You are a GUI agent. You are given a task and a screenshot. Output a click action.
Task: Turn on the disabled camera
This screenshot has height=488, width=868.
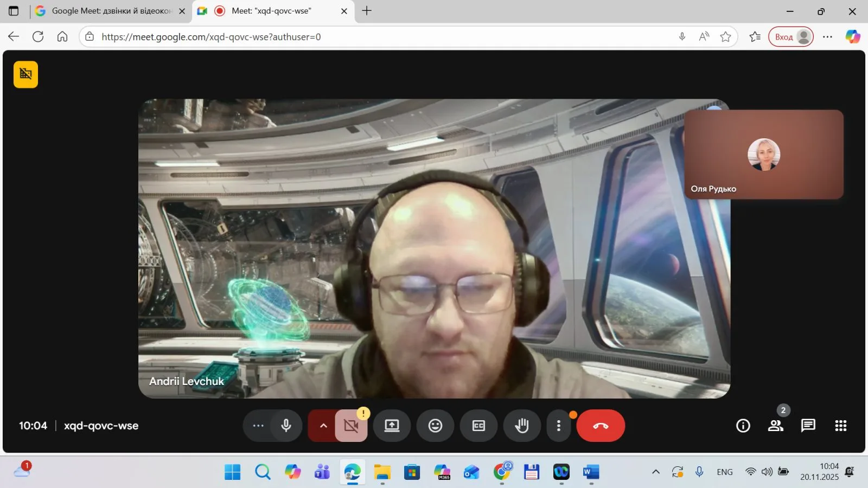click(351, 426)
